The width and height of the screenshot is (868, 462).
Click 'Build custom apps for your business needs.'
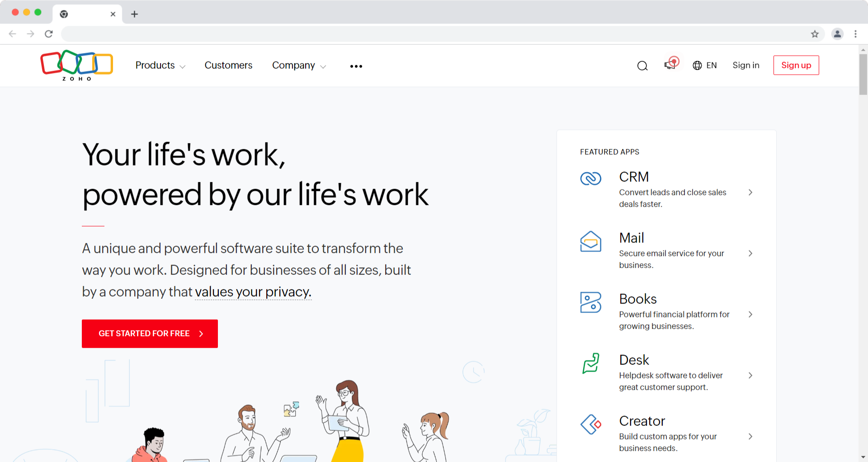pyautogui.click(x=668, y=443)
